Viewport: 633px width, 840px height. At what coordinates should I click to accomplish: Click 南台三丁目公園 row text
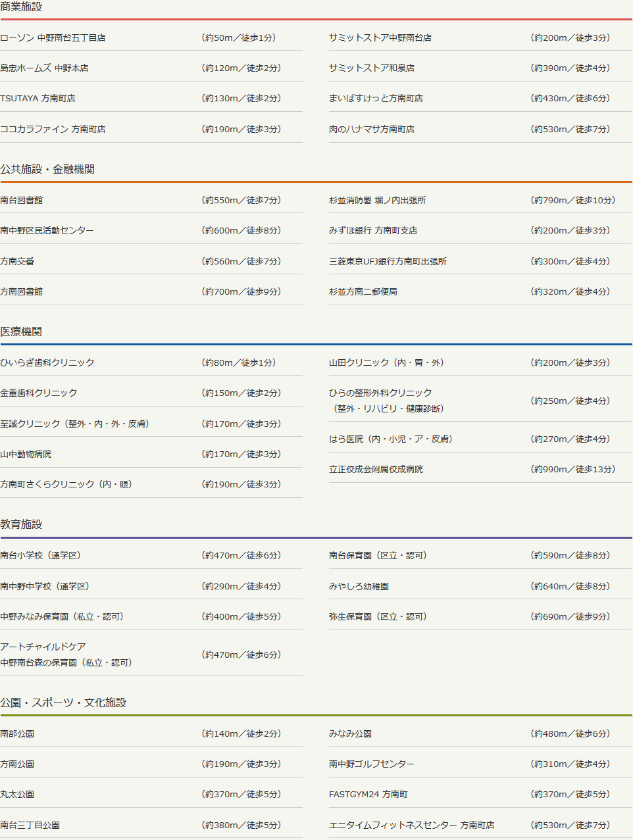(x=30, y=825)
